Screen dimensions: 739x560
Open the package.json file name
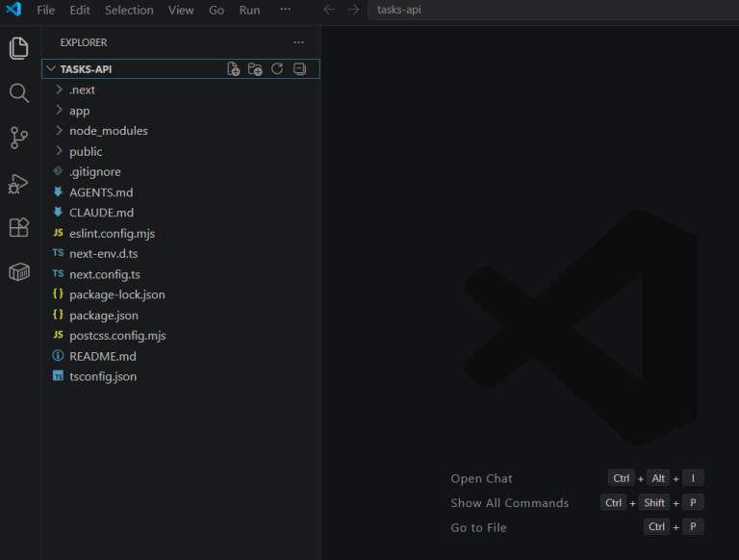click(x=104, y=316)
